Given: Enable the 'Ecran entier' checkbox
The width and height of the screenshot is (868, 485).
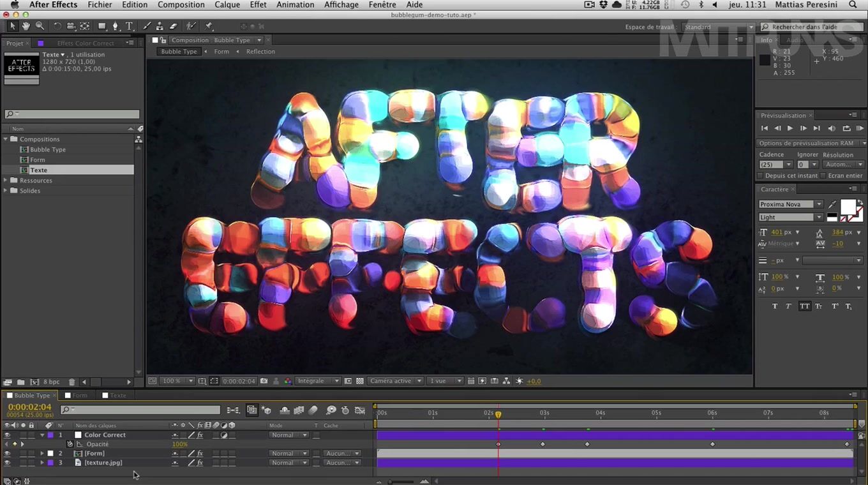Looking at the screenshot, I should click(x=823, y=175).
